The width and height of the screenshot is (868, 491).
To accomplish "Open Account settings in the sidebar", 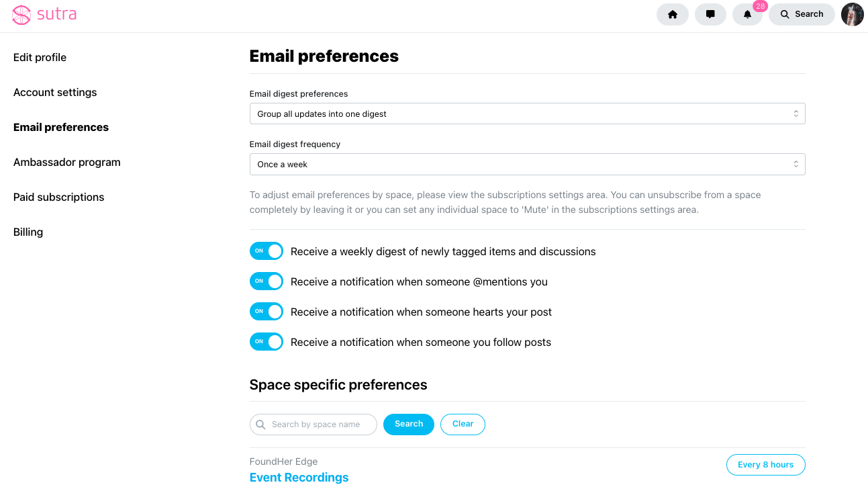I will point(55,92).
